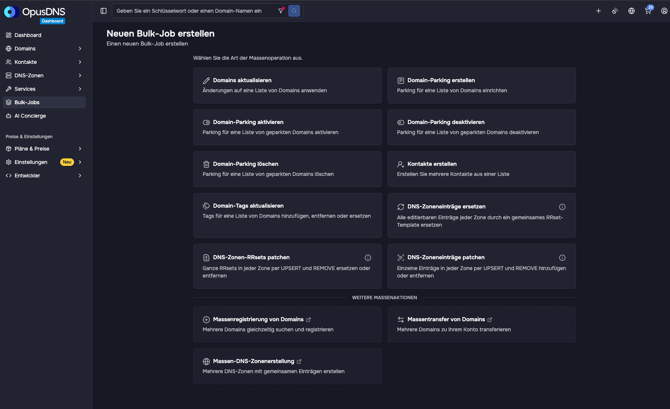Open the language globe icon

(631, 11)
